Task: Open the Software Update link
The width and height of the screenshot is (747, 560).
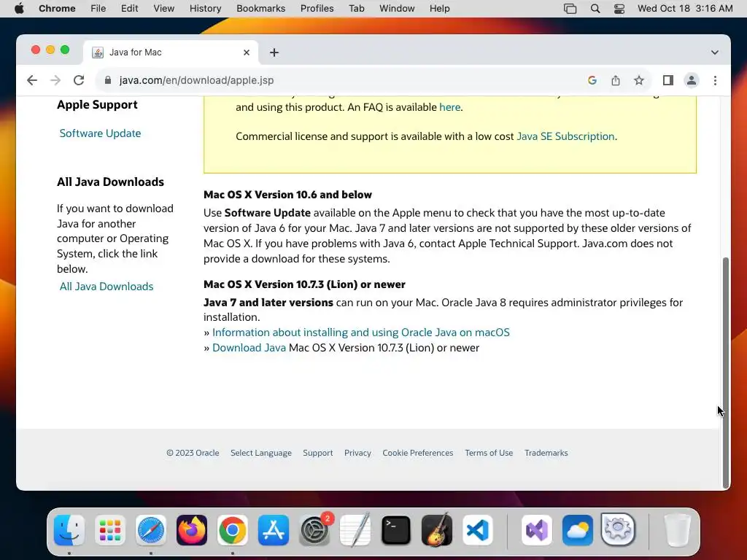Action: [100, 133]
